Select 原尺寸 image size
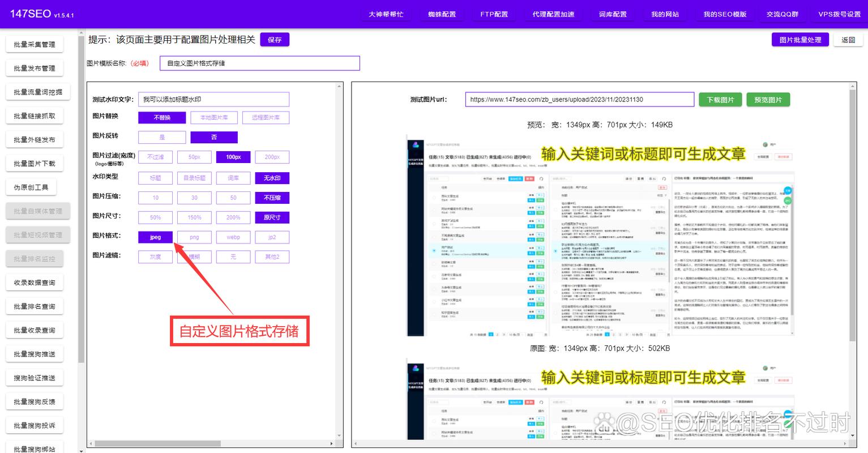 272,217
